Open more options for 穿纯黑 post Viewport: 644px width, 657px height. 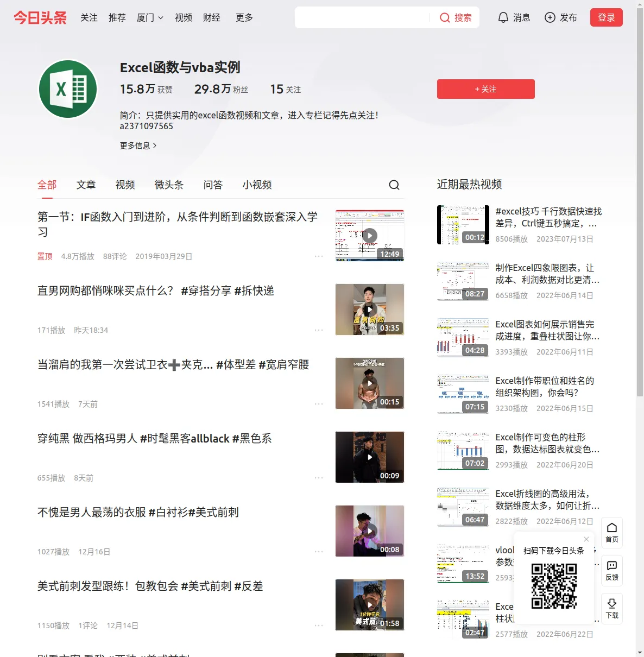[319, 478]
